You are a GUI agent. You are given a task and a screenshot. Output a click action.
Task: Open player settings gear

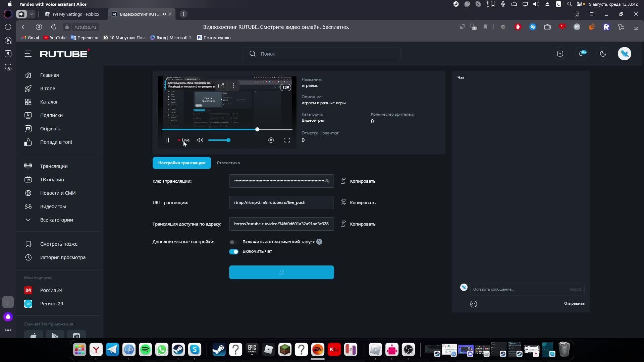271,140
